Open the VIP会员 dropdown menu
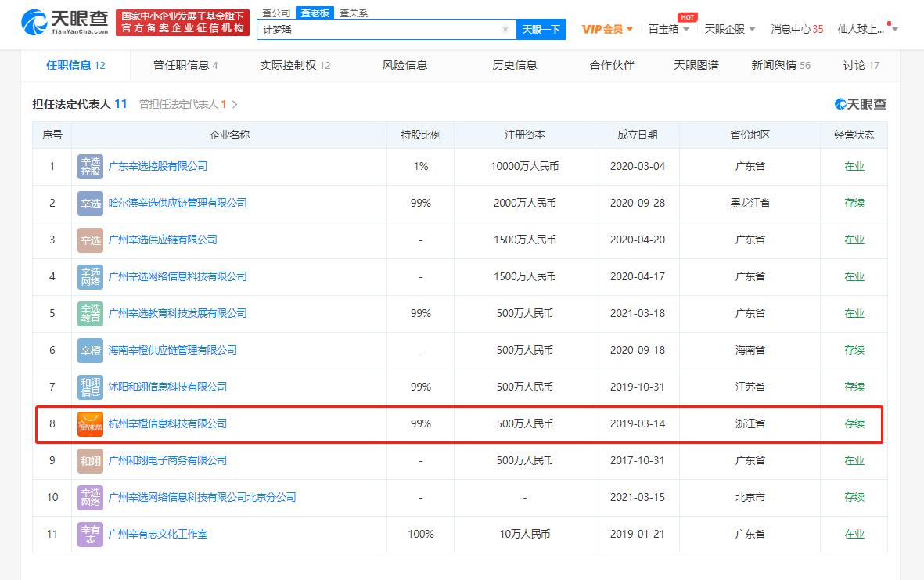The height and width of the screenshot is (580, 924). pos(607,29)
